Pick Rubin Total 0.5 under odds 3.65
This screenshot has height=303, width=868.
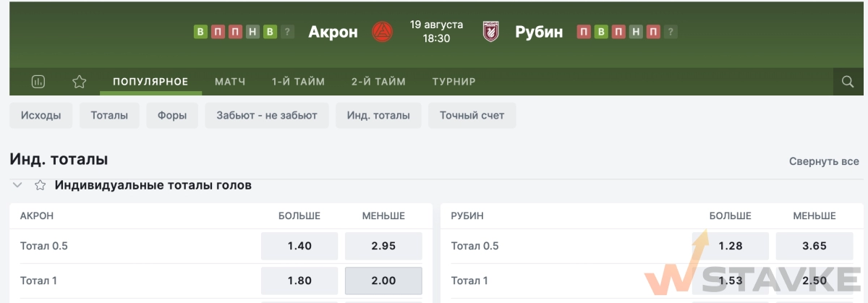pyautogui.click(x=814, y=246)
